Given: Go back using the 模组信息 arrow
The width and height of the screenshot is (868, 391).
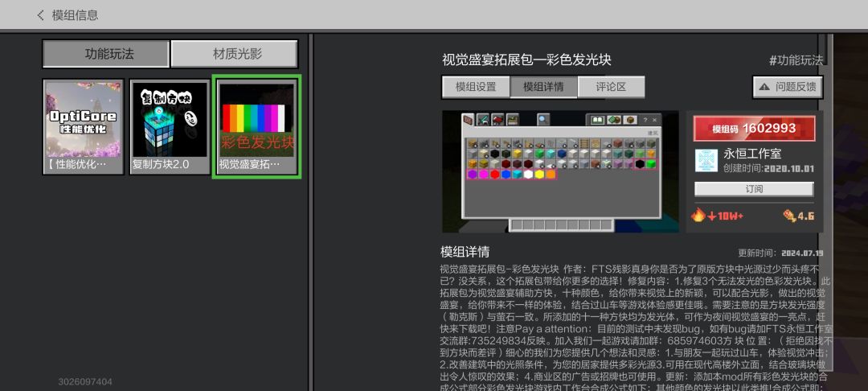Looking at the screenshot, I should click(41, 15).
